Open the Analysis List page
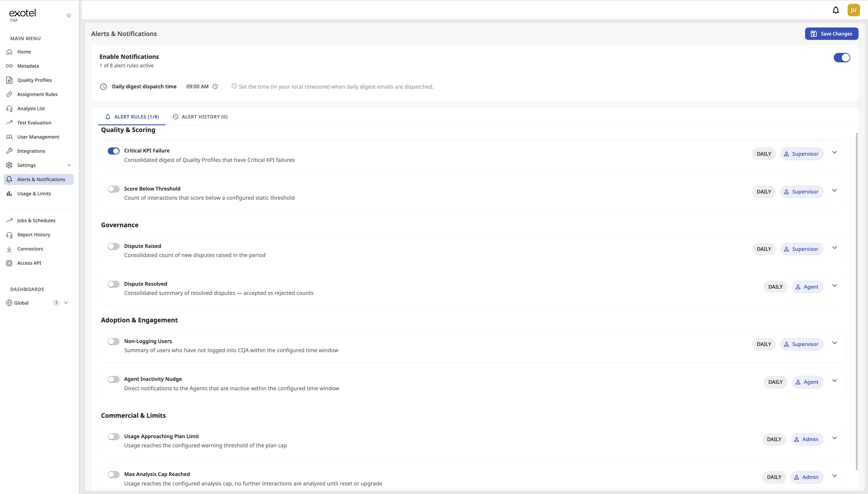The width and height of the screenshot is (868, 494). (x=39, y=108)
